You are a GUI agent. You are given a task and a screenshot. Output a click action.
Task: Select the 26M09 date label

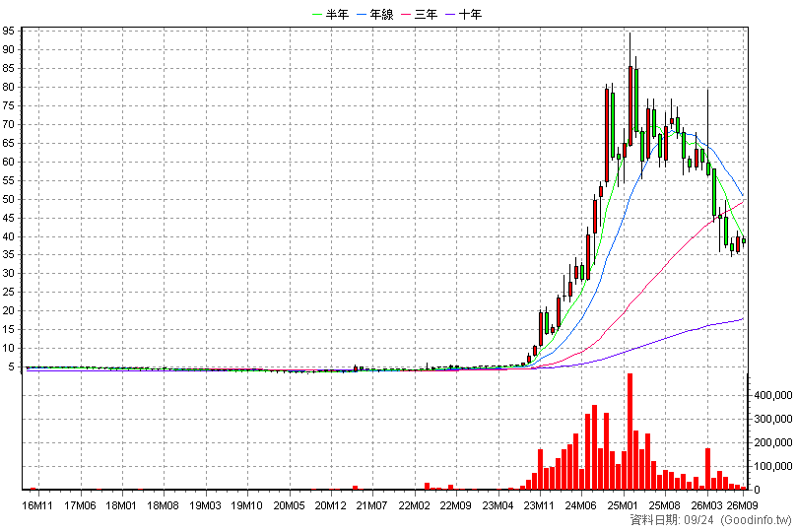pos(742,505)
